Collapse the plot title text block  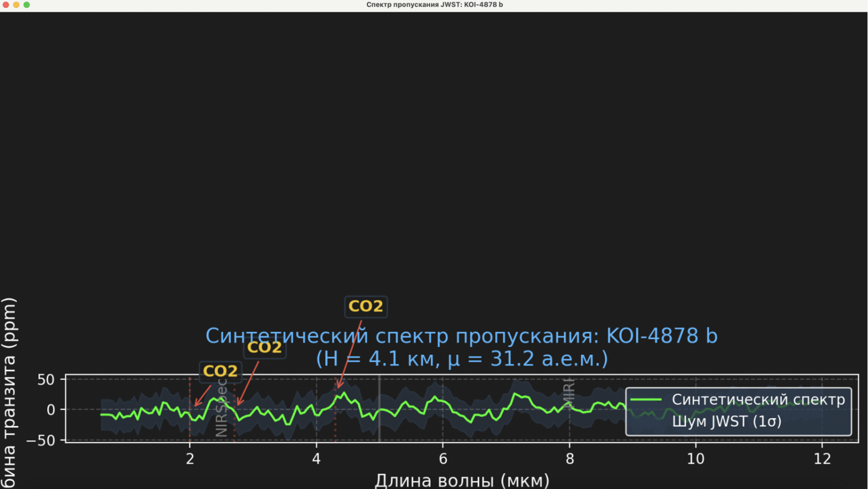[x=462, y=347]
